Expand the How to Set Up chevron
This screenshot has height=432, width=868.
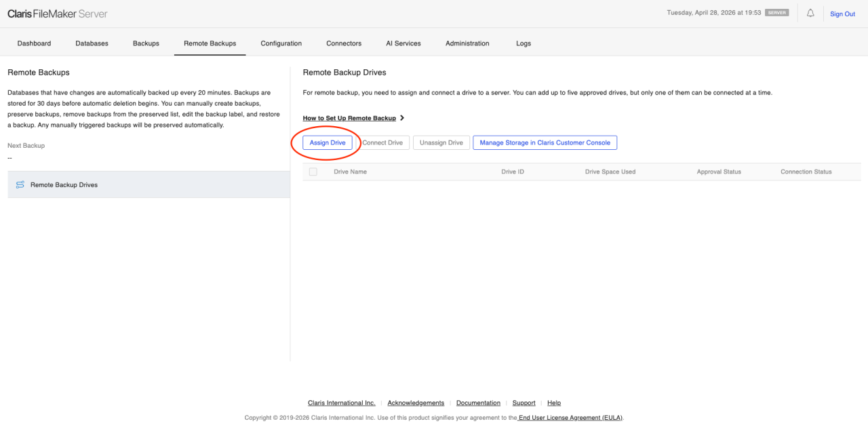(x=402, y=118)
